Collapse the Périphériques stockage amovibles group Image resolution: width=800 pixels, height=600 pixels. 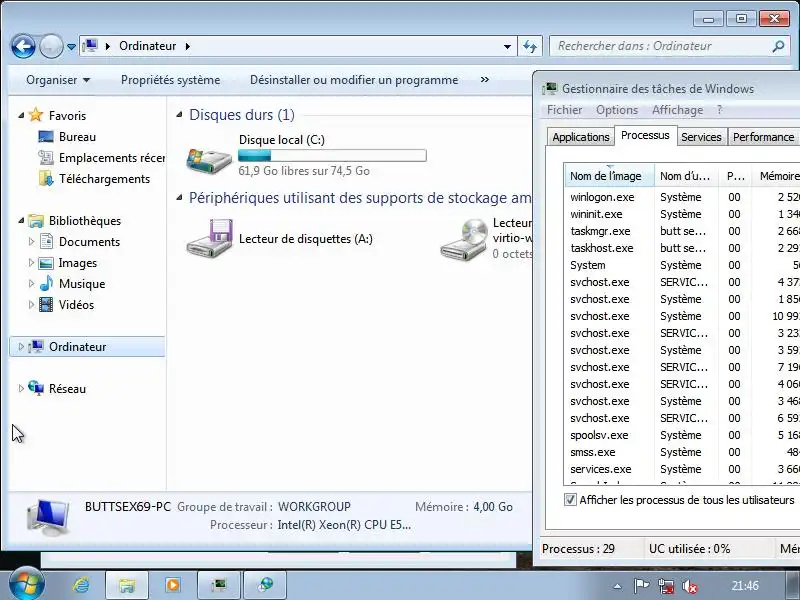coord(180,197)
